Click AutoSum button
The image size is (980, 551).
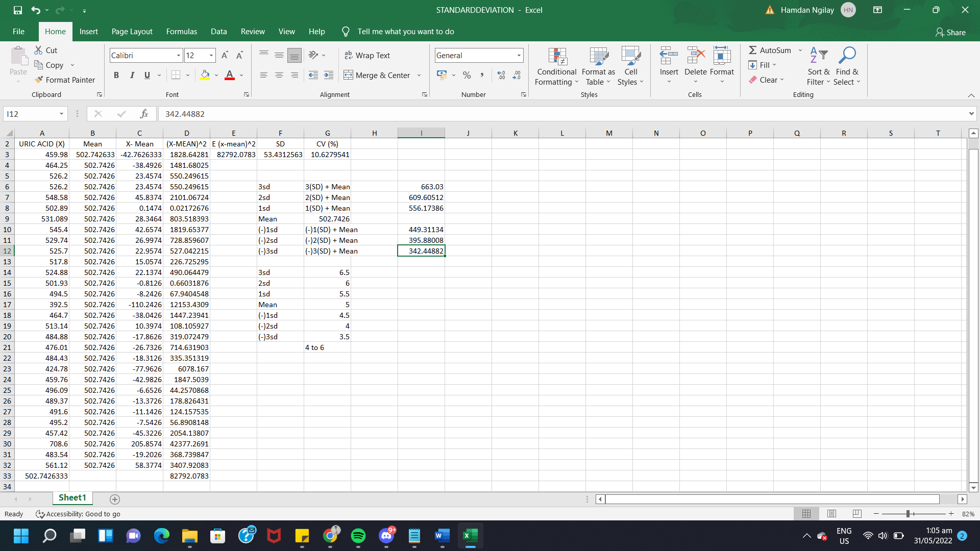pos(770,50)
